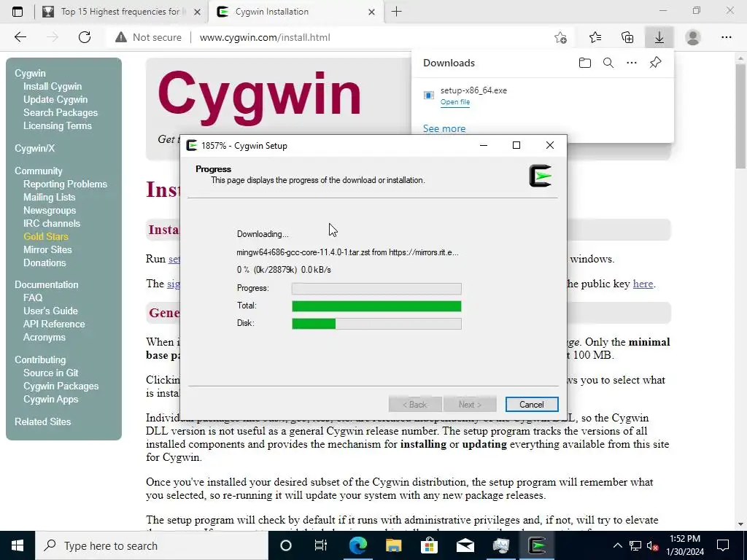Open Microsoft Store from taskbar

coord(429,545)
